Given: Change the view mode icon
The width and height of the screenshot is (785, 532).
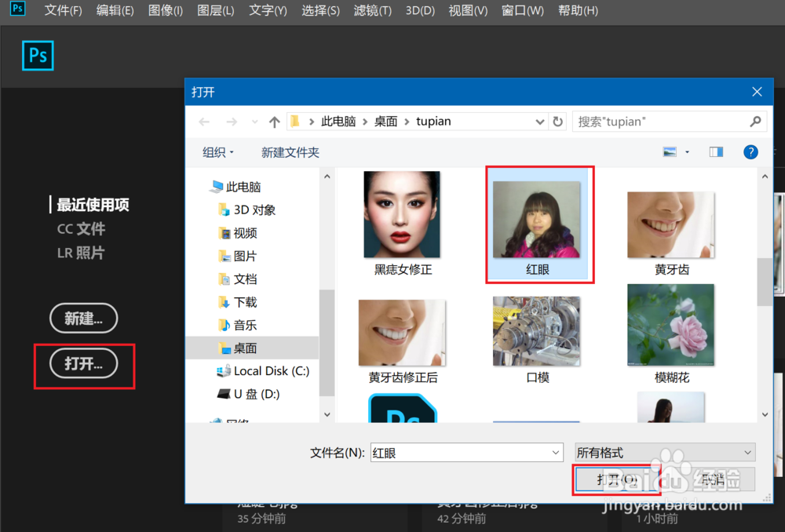Looking at the screenshot, I should pyautogui.click(x=670, y=151).
